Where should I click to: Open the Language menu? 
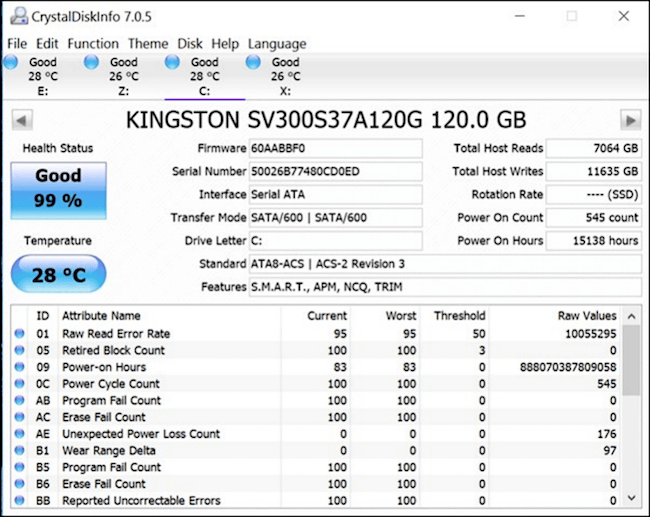tap(277, 44)
